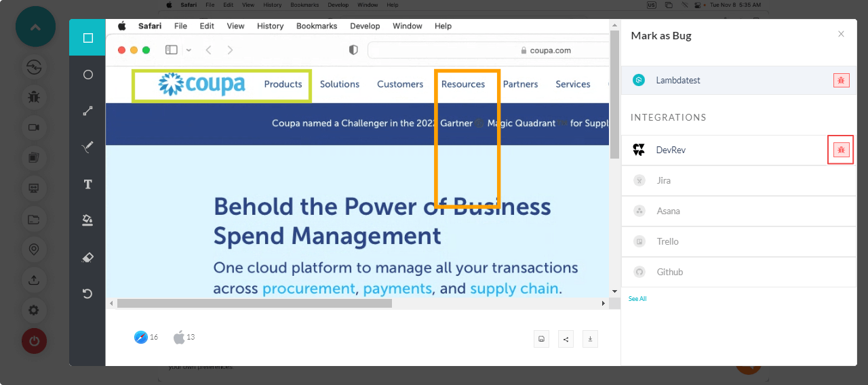Expand integrations list with See All

(637, 299)
